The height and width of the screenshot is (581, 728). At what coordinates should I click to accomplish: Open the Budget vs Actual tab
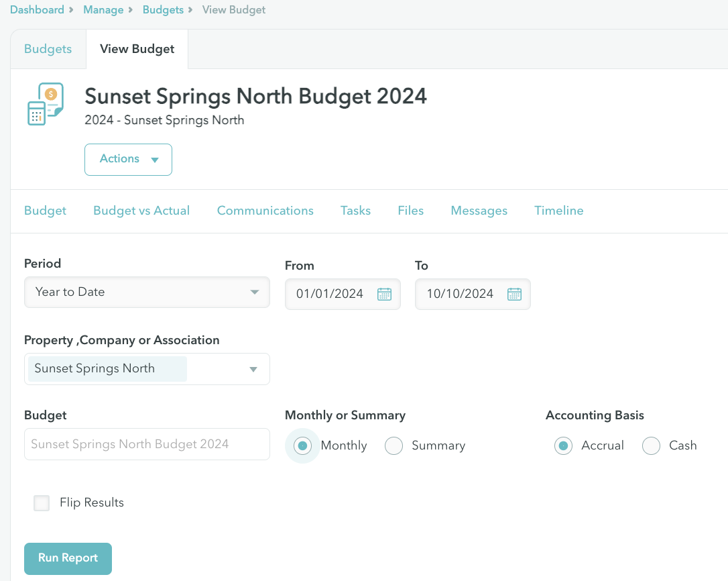141,211
